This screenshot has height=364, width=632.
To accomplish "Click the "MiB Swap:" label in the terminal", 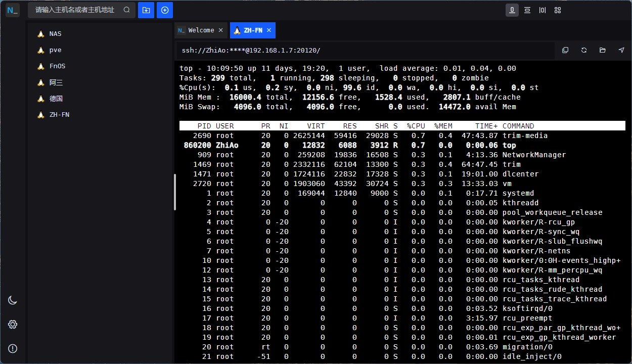I will [x=200, y=107].
